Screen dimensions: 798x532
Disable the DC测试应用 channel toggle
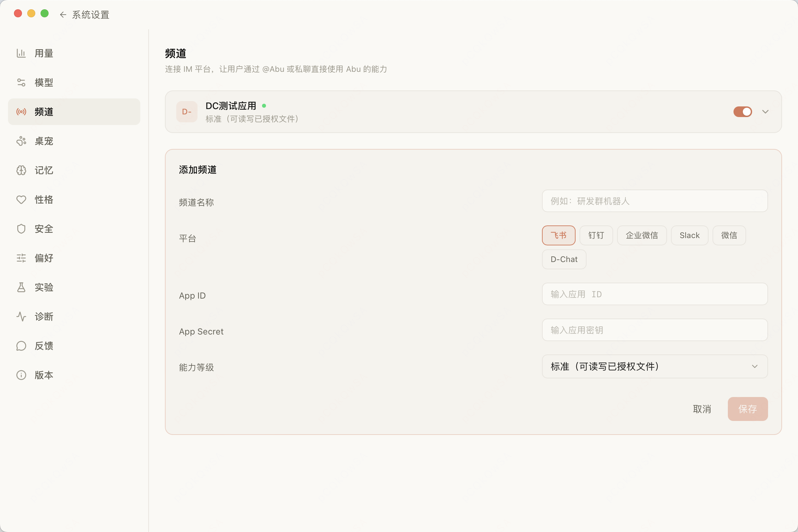742,112
